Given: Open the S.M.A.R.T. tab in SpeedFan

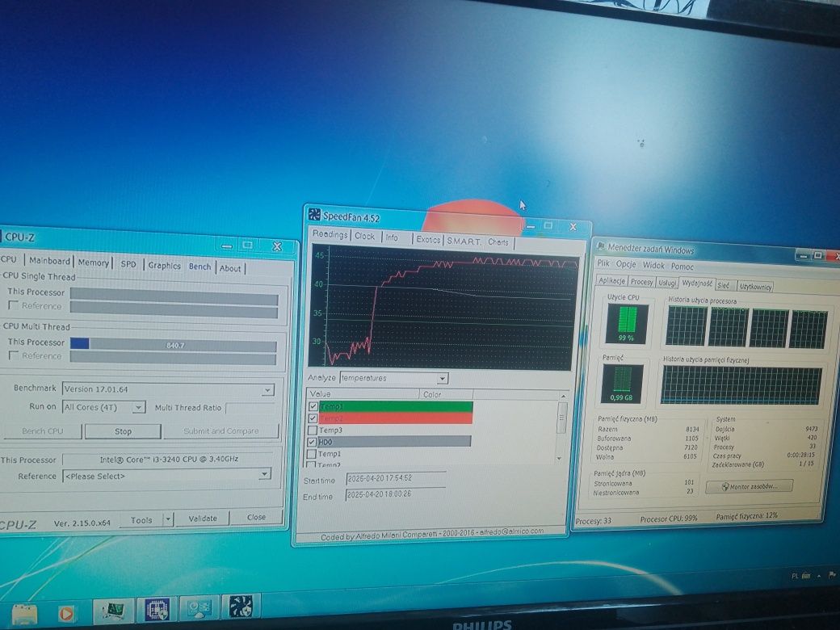Looking at the screenshot, I should point(464,241).
